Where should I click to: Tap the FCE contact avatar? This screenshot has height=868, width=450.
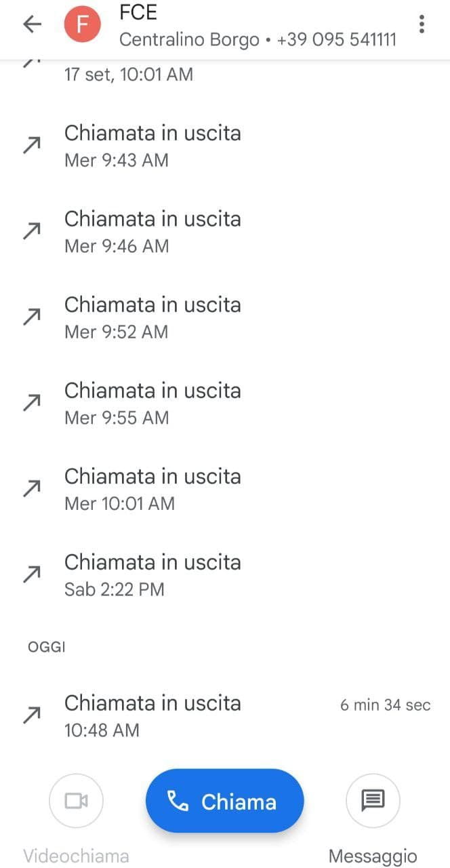(x=82, y=25)
